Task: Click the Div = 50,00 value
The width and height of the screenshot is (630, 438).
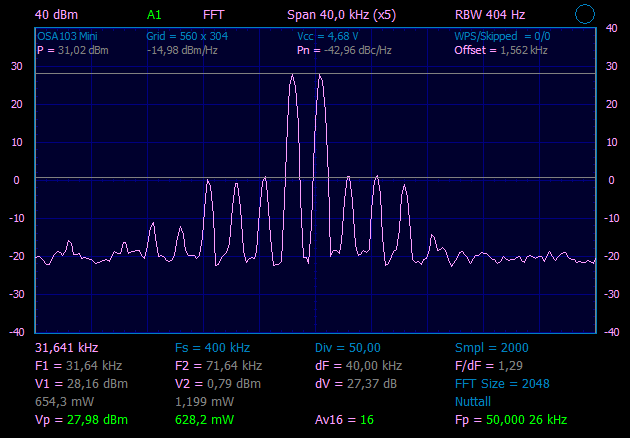Action: click(351, 347)
